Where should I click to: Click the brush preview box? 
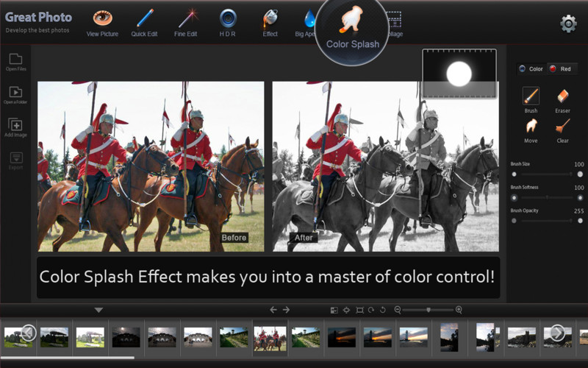pyautogui.click(x=459, y=74)
